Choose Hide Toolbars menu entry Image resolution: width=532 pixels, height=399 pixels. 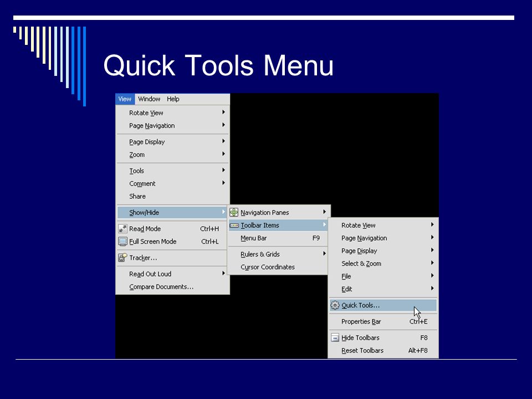(383, 337)
